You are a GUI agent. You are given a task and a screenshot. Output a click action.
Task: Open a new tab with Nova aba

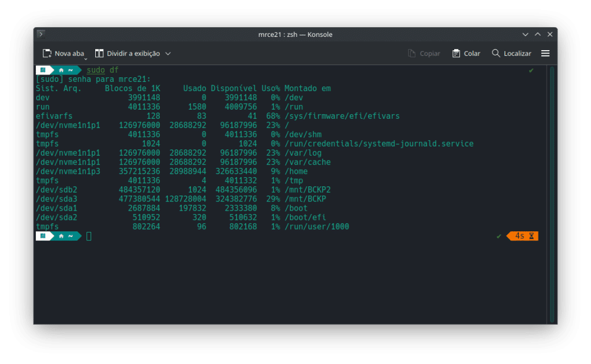(x=63, y=54)
